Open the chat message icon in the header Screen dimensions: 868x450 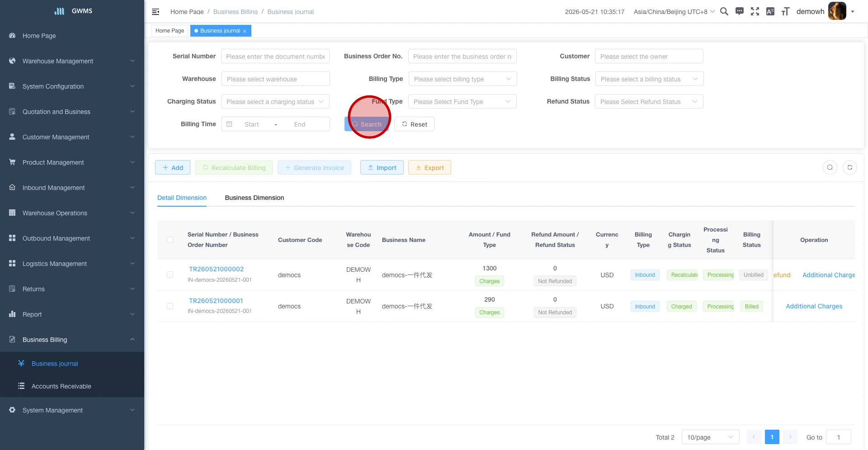coord(740,11)
